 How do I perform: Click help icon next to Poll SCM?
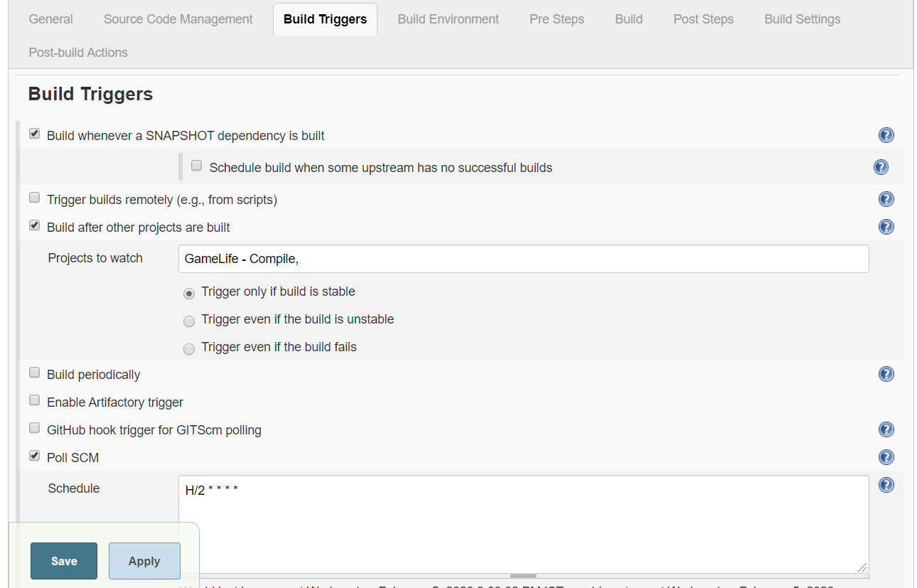[x=886, y=457]
